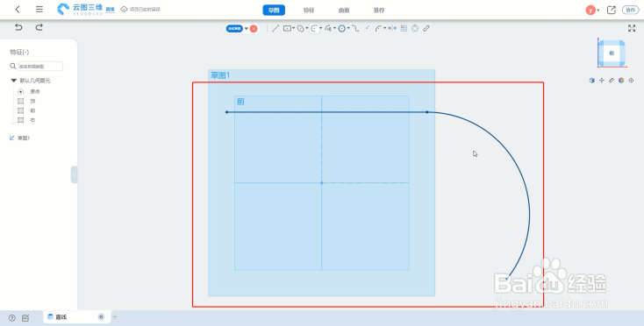644x326 pixels.
Task: Click the 3D cube display mode icon
Action: click(x=592, y=81)
